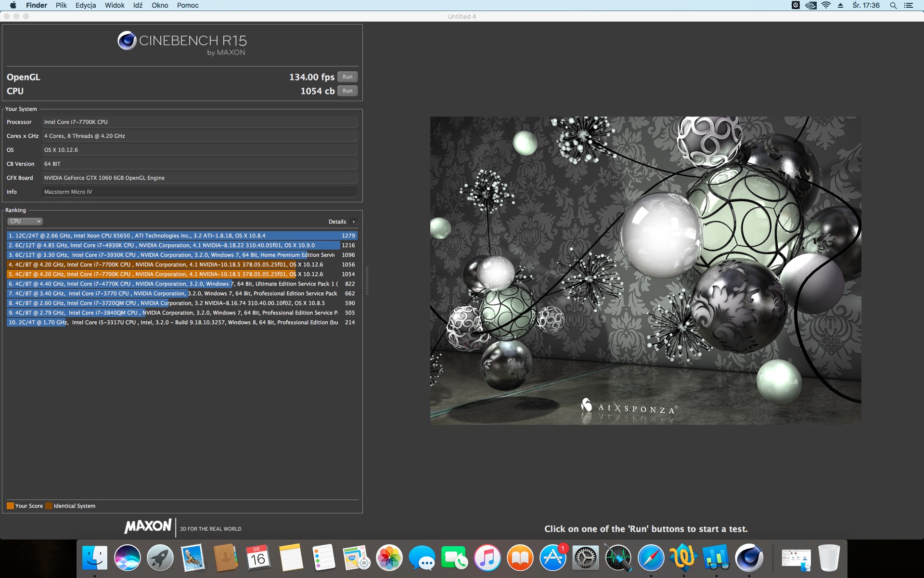Open the Wi-Fi status menu
This screenshot has height=578, width=924.
826,5
